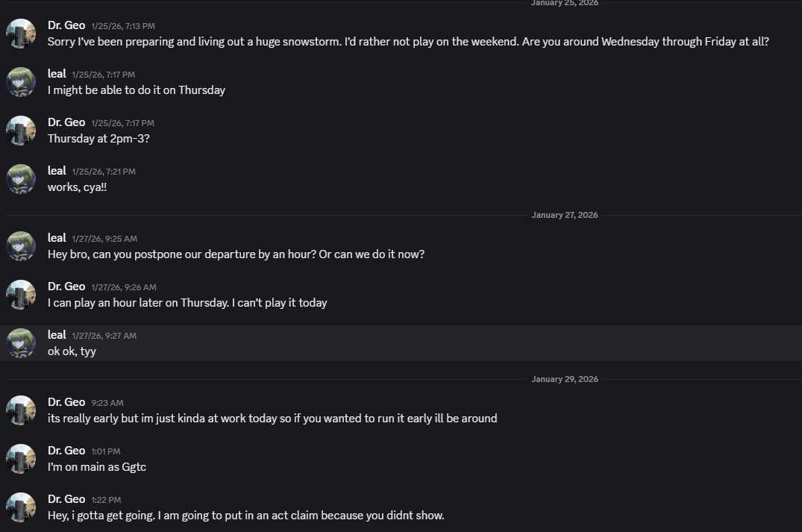Click leal's avatar next to "ok ok, tyy"
This screenshot has width=802, height=532.
21,343
